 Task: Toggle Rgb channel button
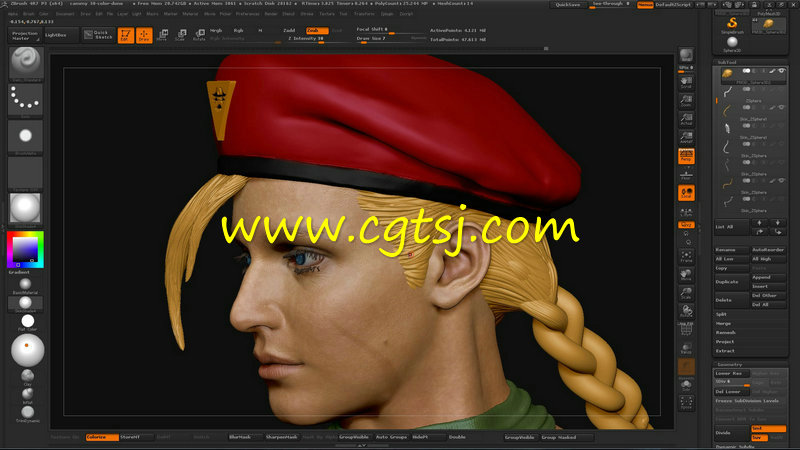point(238,31)
